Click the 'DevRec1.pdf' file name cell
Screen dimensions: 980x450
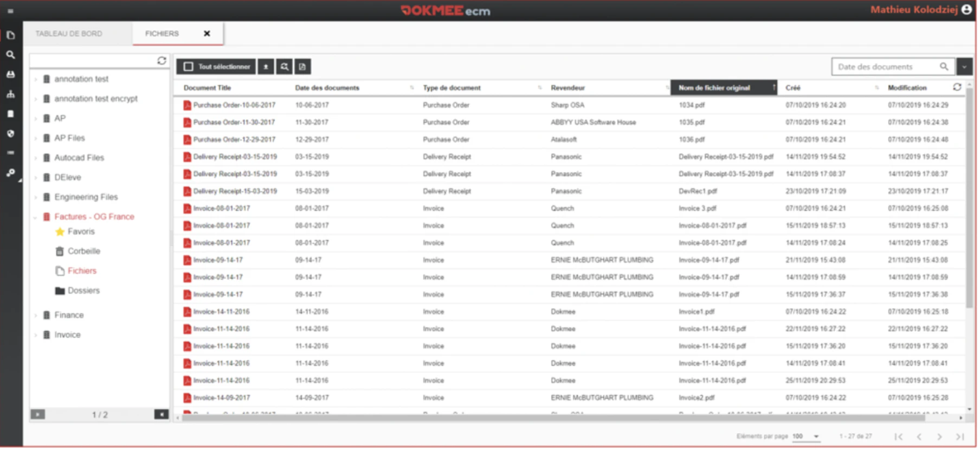(x=698, y=191)
